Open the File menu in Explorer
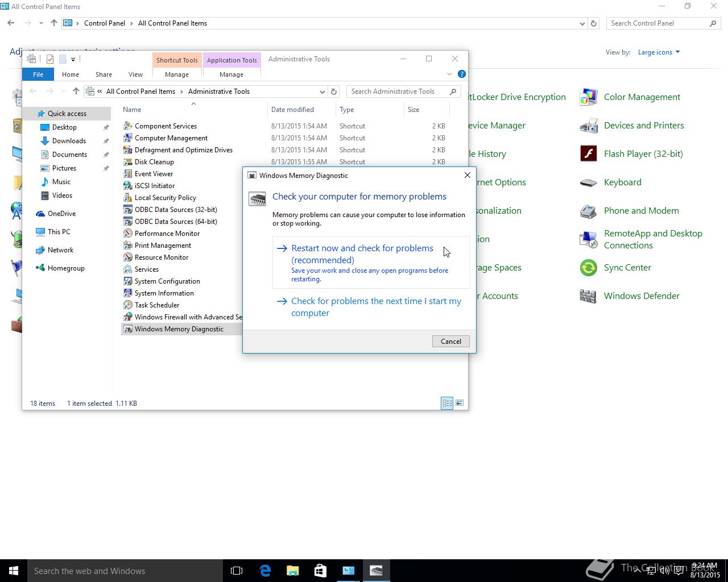Image resolution: width=728 pixels, height=582 pixels. point(38,74)
